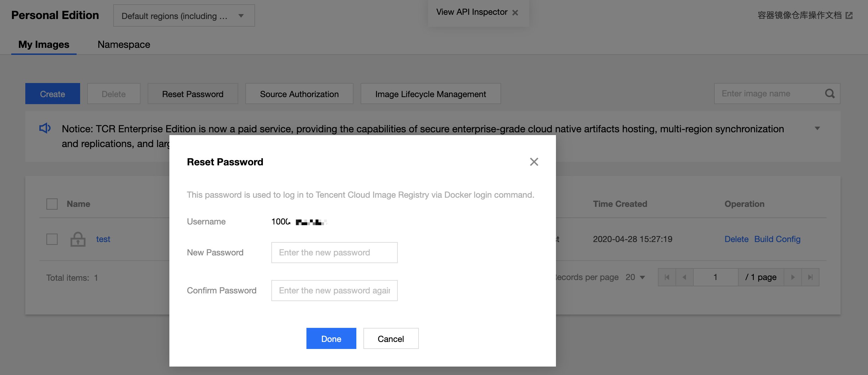Go to the first page of results
Viewport: 868px width, 375px height.
pyautogui.click(x=667, y=277)
